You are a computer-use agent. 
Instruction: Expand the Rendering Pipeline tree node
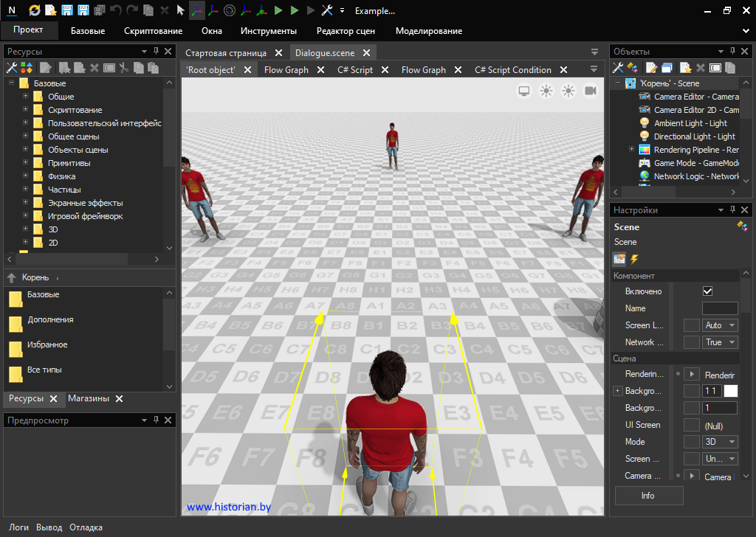click(631, 150)
